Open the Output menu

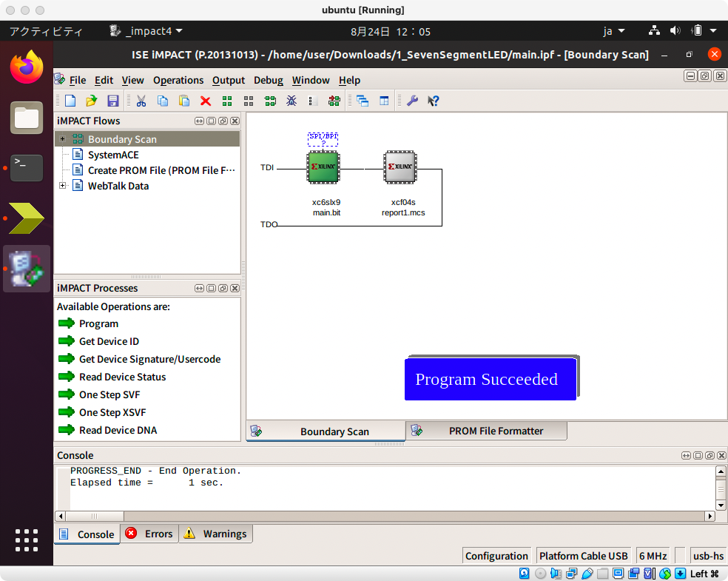click(229, 80)
